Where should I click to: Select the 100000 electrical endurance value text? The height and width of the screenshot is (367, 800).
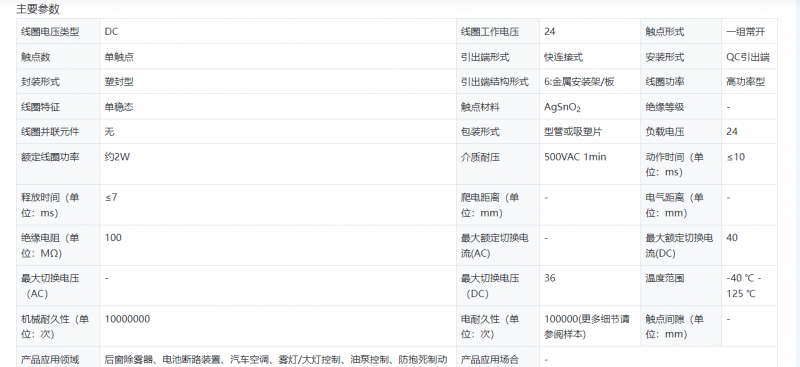pos(587,327)
